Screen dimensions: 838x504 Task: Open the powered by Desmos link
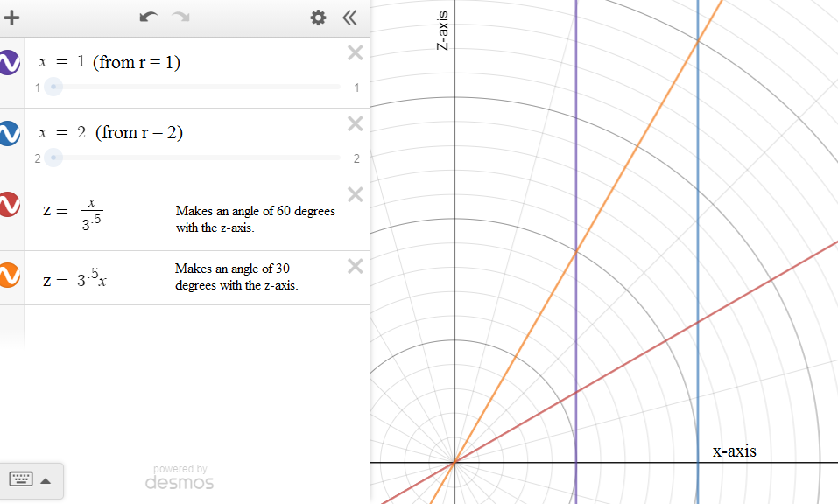point(180,478)
